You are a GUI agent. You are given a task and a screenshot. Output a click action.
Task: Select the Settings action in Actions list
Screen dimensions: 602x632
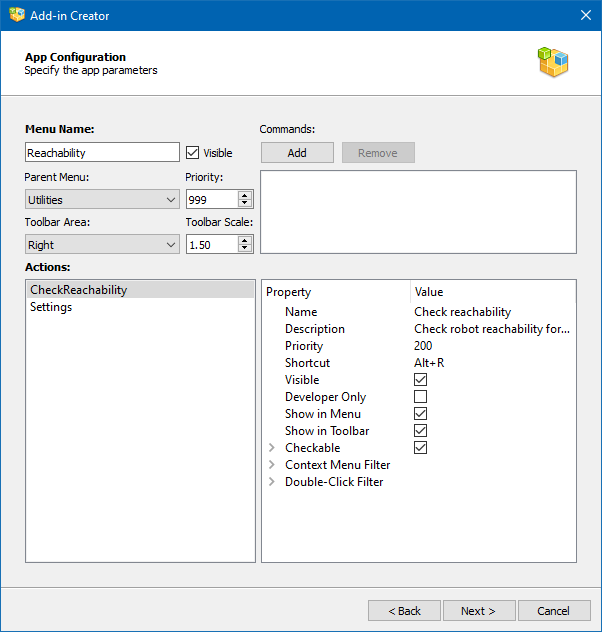click(x=51, y=307)
